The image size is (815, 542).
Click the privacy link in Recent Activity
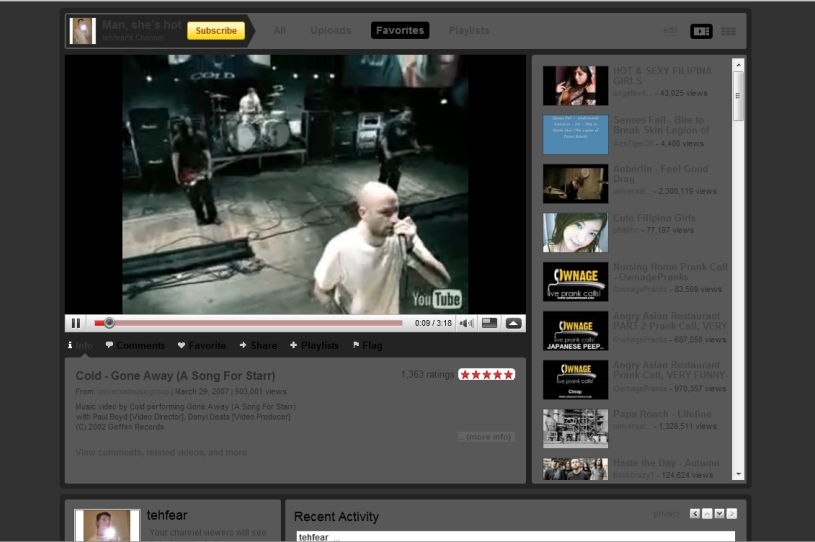pos(667,514)
